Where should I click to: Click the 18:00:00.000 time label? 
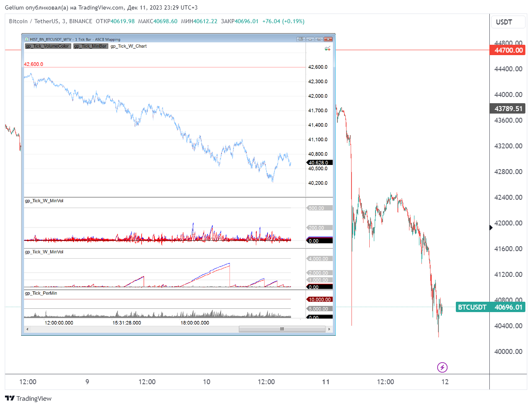(195, 322)
